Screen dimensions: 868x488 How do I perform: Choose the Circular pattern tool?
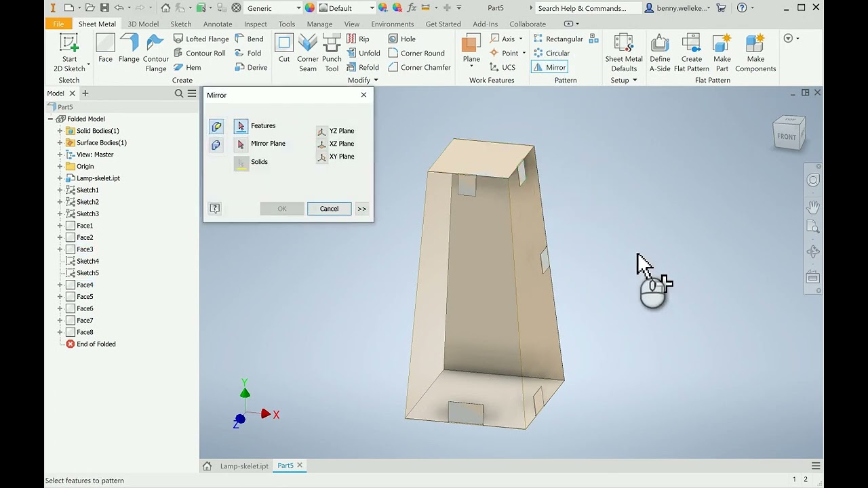[551, 53]
